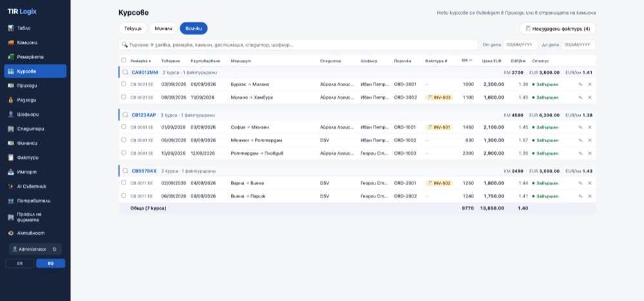Switch to the Минали tab

point(164,28)
